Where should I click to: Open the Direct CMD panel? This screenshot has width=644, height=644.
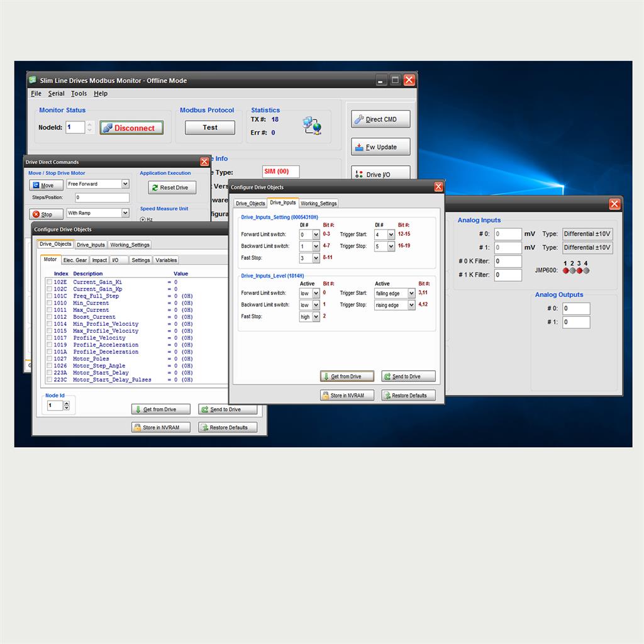tap(380, 119)
